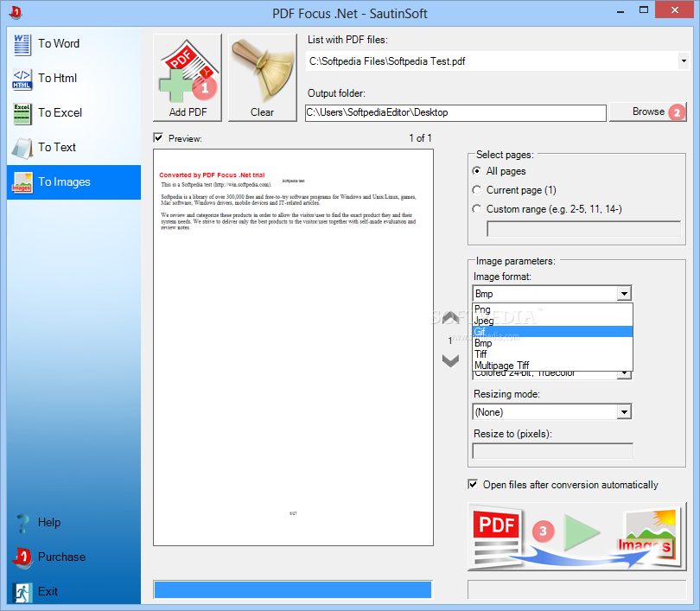Click the blue conversion progress bar
Image resolution: width=700 pixels, height=611 pixels.
[x=293, y=589]
